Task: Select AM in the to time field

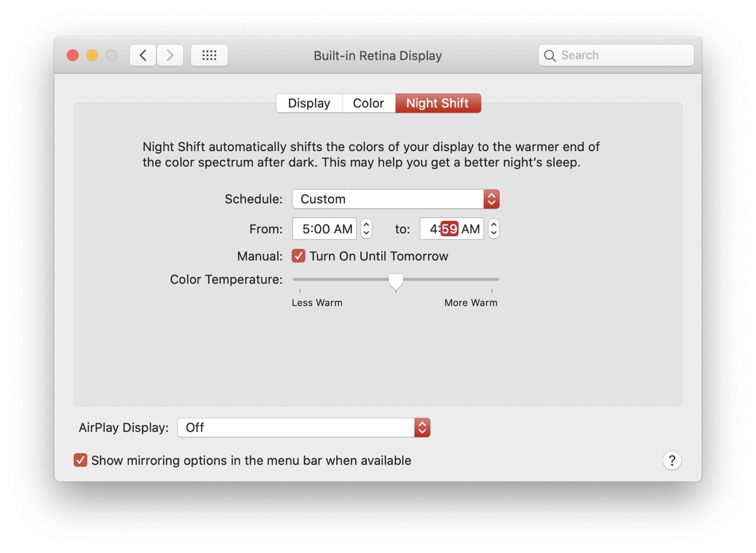Action: pos(471,229)
